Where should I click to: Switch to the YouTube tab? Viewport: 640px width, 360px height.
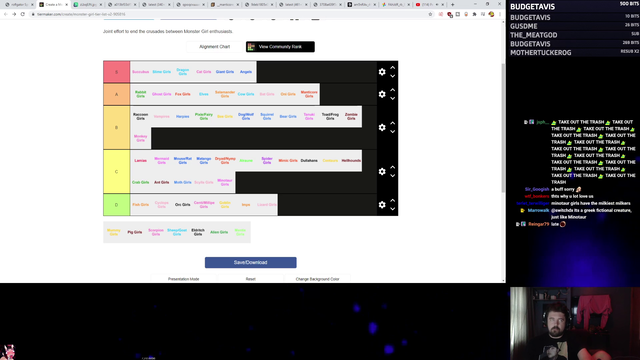[431, 4]
